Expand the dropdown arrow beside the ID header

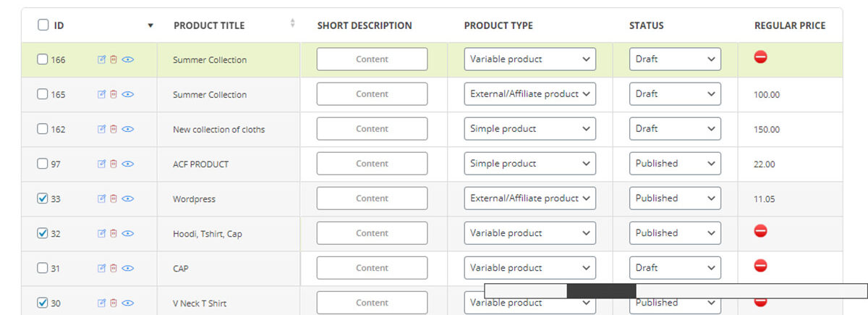(150, 25)
